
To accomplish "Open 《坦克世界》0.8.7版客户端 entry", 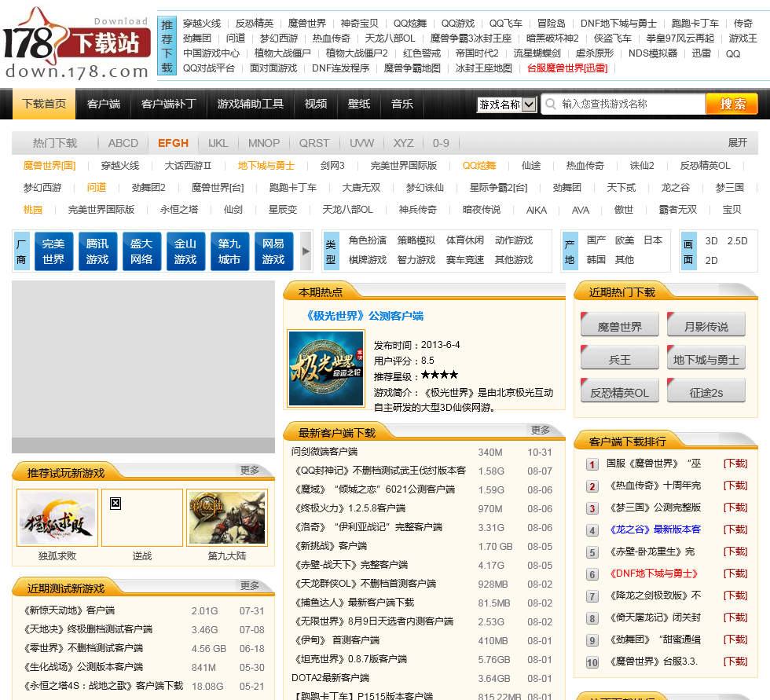I will 350,659.
